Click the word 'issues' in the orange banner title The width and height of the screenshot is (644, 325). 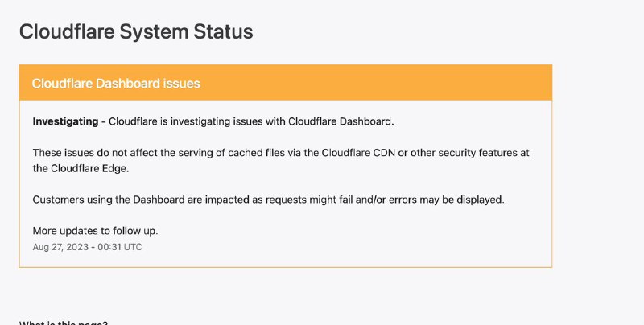[x=180, y=83]
